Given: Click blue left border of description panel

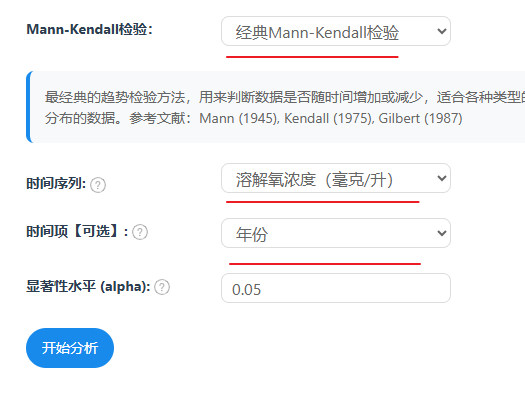Looking at the screenshot, I should tap(28, 107).
